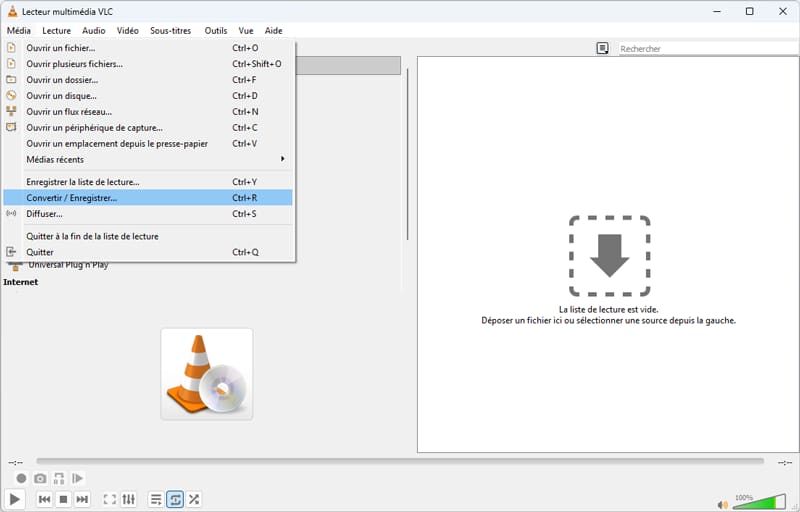Open the Outils menu
This screenshot has height=512, width=800.
pos(215,31)
